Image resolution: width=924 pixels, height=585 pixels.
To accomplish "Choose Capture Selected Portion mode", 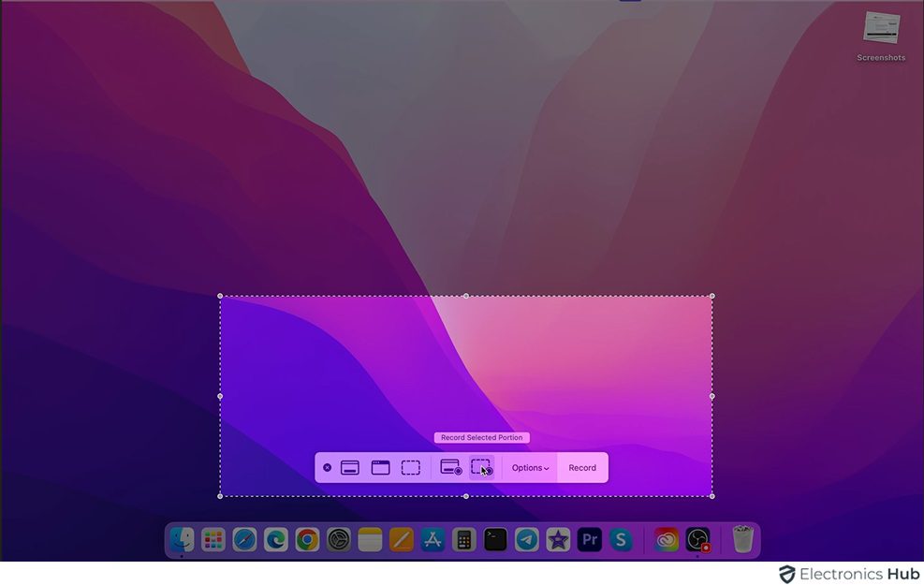I will pos(411,468).
